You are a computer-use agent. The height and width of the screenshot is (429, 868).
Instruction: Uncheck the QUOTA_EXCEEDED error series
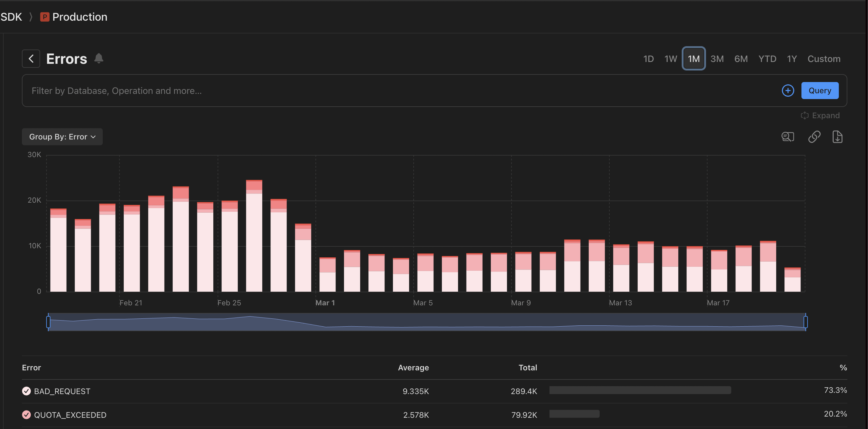click(26, 414)
